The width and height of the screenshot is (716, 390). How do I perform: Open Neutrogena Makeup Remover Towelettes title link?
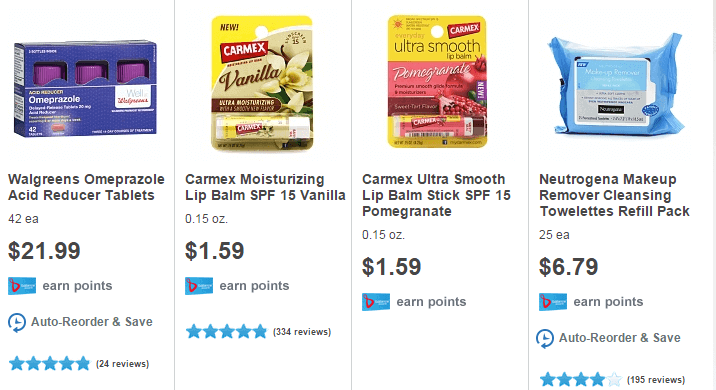pyautogui.click(x=615, y=195)
